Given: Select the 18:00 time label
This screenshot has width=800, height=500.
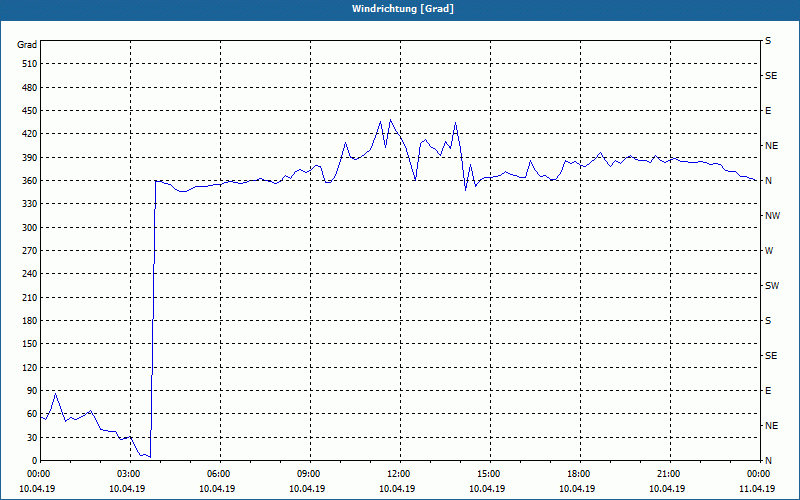Looking at the screenshot, I should point(577,474).
